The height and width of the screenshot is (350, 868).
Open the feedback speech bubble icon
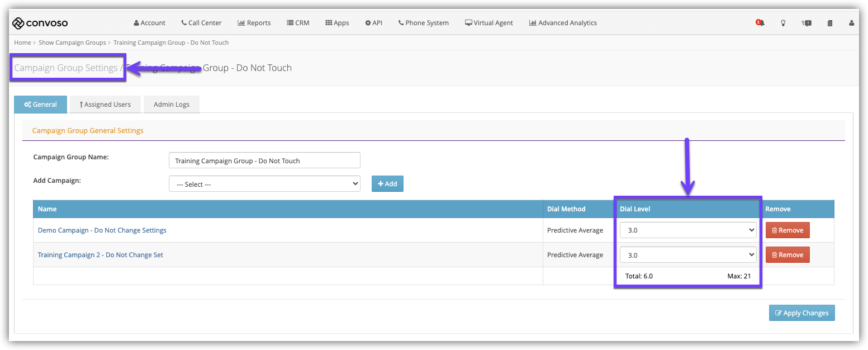(806, 23)
